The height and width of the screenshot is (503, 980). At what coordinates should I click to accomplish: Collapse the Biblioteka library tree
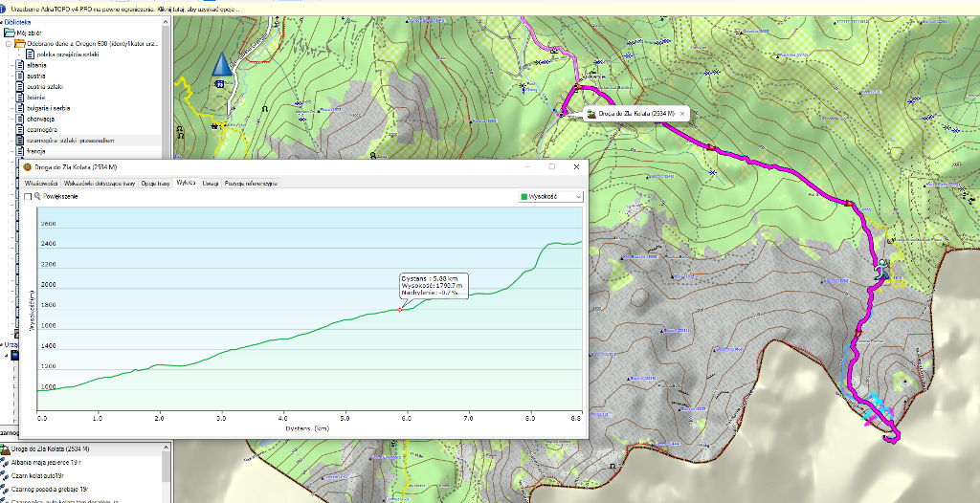3,20
